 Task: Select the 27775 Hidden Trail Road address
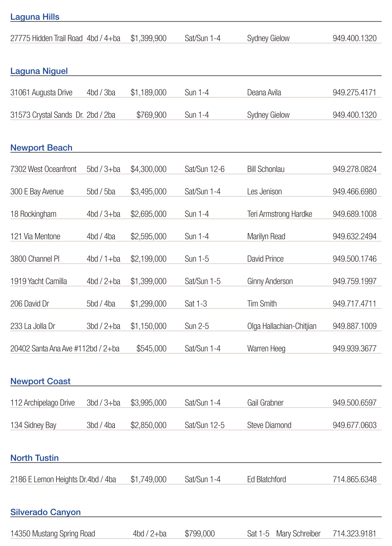[x=46, y=38]
